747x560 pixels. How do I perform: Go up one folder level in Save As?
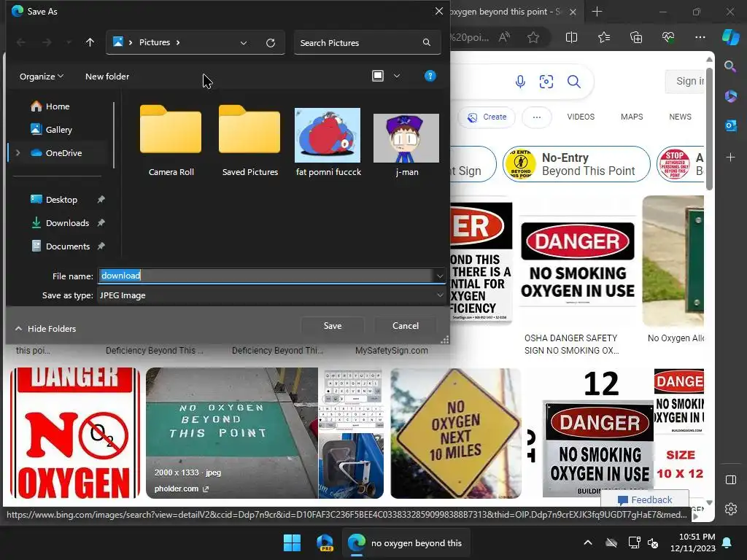[90, 42]
